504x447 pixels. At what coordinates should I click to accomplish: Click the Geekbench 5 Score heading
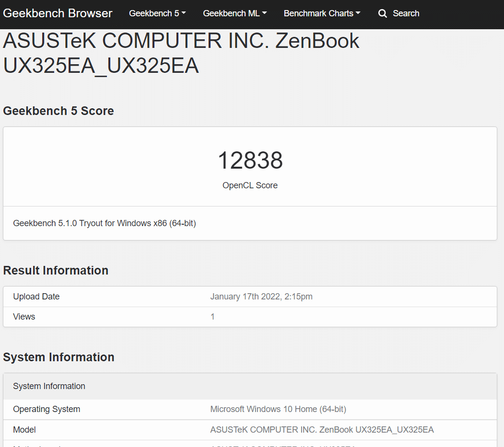(59, 111)
